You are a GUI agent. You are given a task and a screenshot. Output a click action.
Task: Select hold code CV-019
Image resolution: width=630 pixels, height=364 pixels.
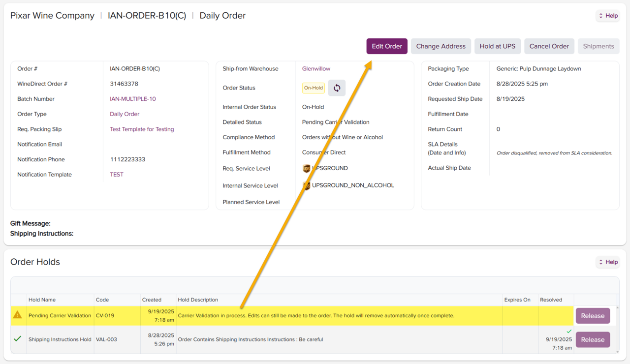105,316
